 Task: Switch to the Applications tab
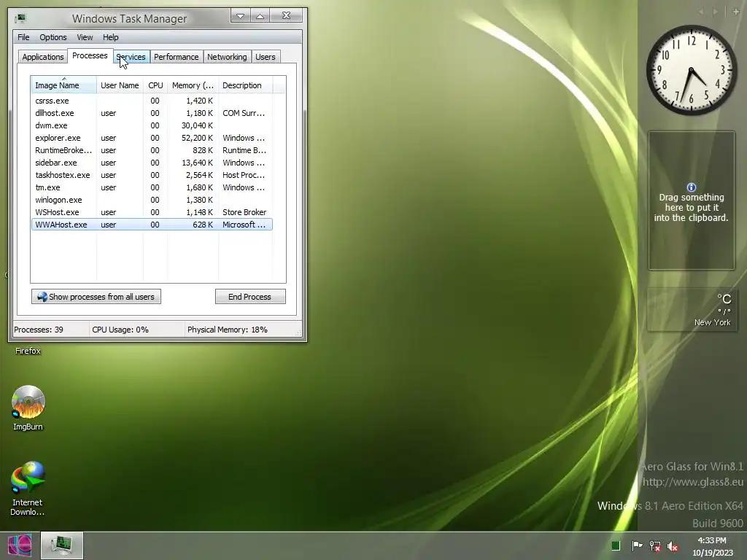point(43,57)
